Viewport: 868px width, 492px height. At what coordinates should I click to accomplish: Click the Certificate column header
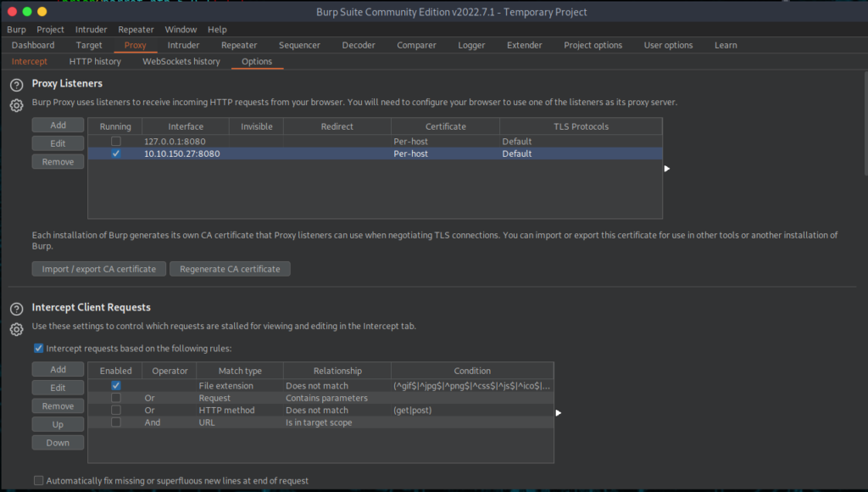click(x=446, y=126)
